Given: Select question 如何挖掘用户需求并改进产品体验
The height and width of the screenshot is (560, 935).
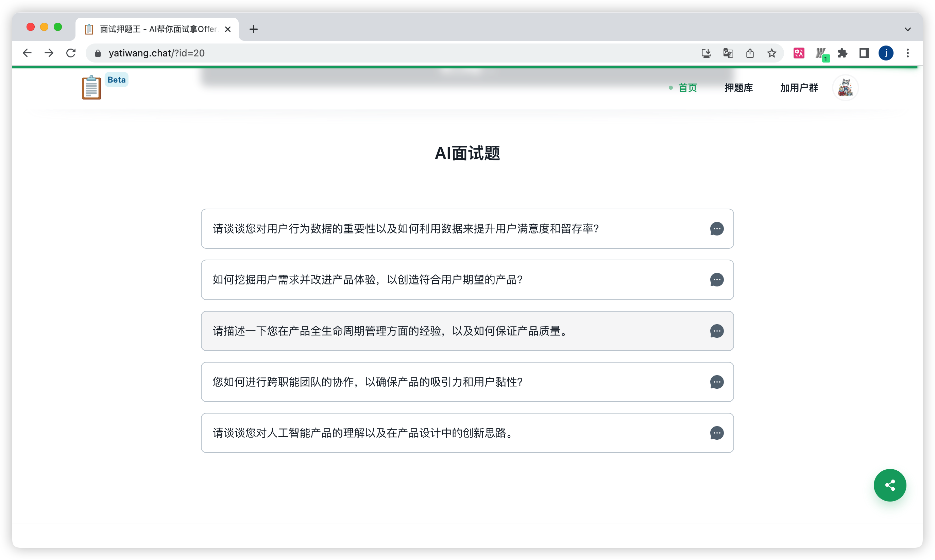Looking at the screenshot, I should coord(467,280).
